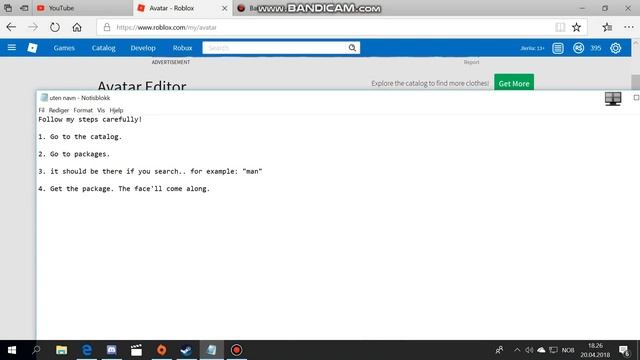The height and width of the screenshot is (360, 640).
Task: Click the line starting '4. Get the package'
Action: pyautogui.click(x=124, y=189)
